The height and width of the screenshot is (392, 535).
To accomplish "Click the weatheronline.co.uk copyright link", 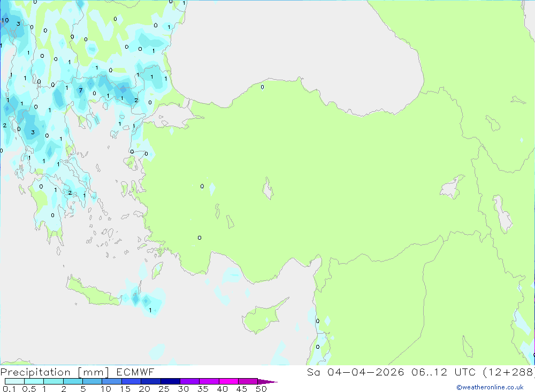I will point(490,387).
